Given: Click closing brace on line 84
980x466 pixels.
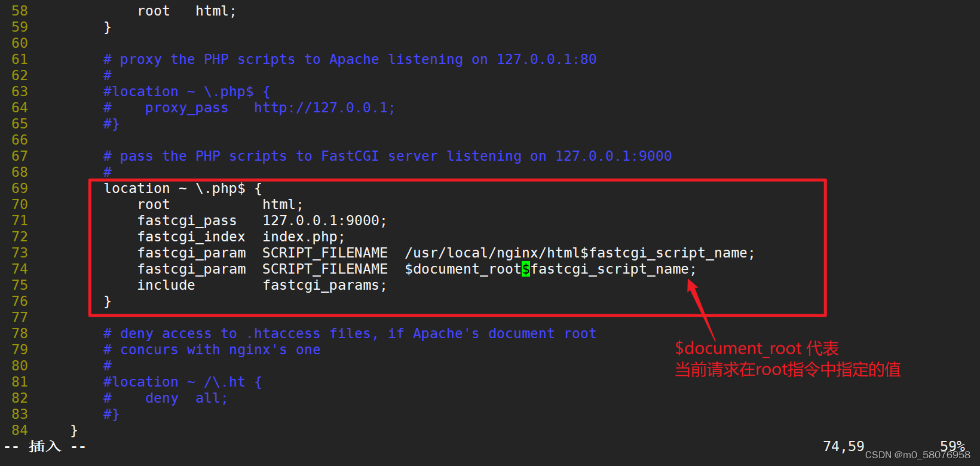Looking at the screenshot, I should [x=74, y=430].
